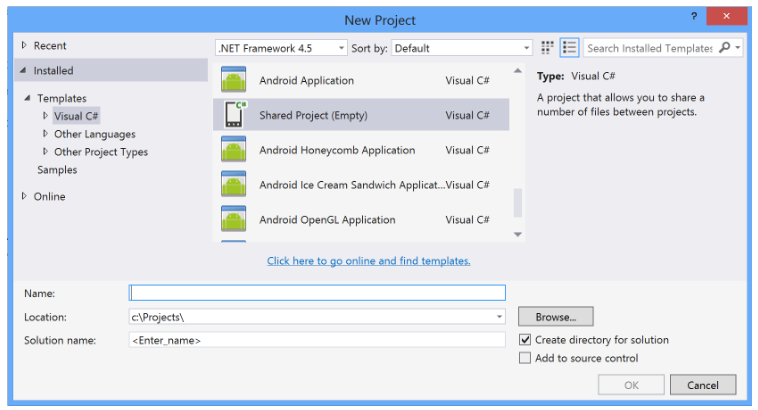Click the Name input field

click(x=317, y=293)
